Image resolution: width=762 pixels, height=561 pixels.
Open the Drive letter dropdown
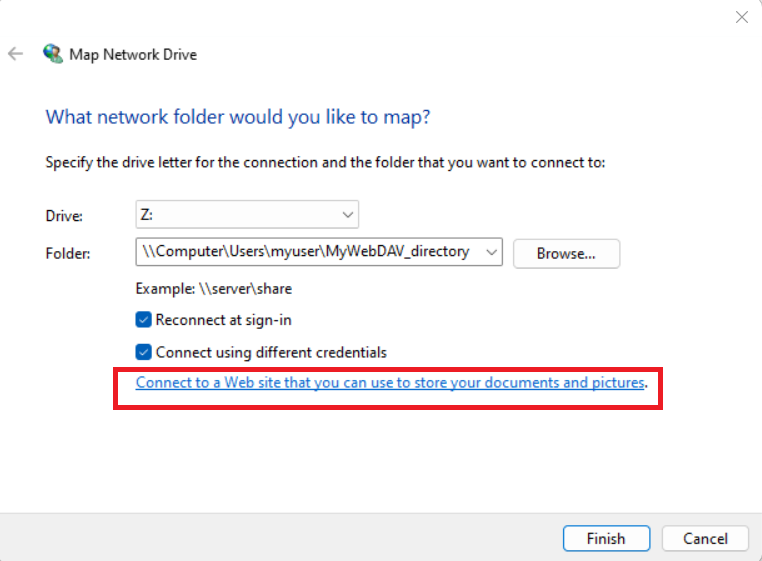247,214
